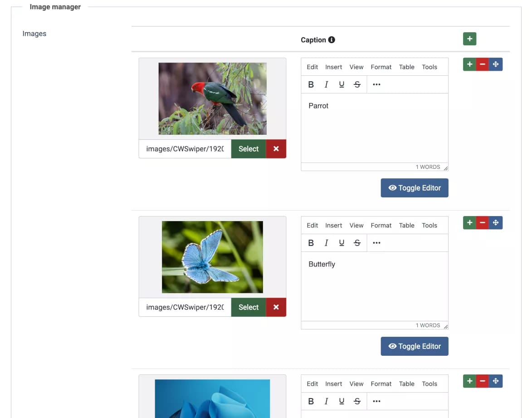Click the red minus button for Parrot row
532x418 pixels.
point(482,64)
